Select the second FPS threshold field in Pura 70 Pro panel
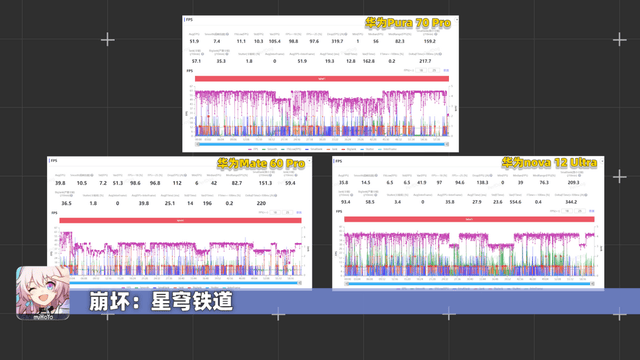This screenshot has width=640, height=360. click(434, 71)
